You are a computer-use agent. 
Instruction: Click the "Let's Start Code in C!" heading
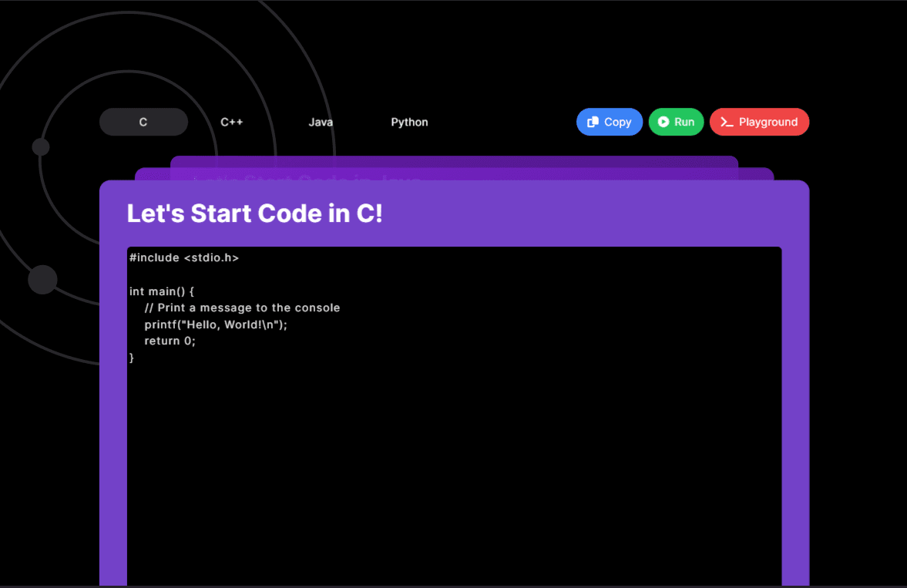(254, 213)
